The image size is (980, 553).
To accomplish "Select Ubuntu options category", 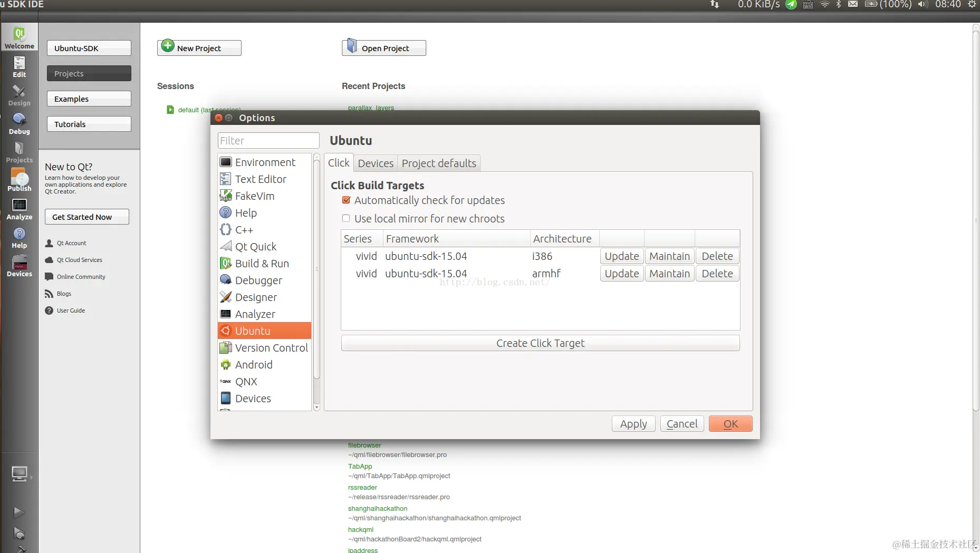I will (264, 331).
